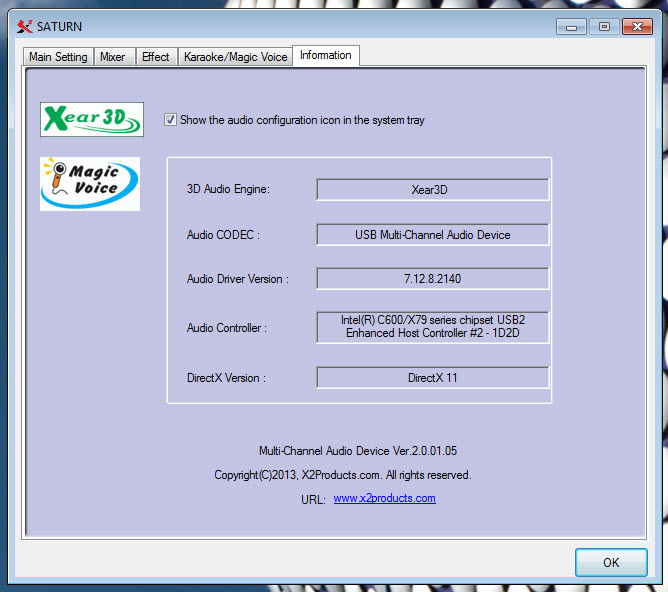The image size is (668, 592).
Task: Click the 3D Audio Engine field showing Xear3D
Action: [x=432, y=190]
